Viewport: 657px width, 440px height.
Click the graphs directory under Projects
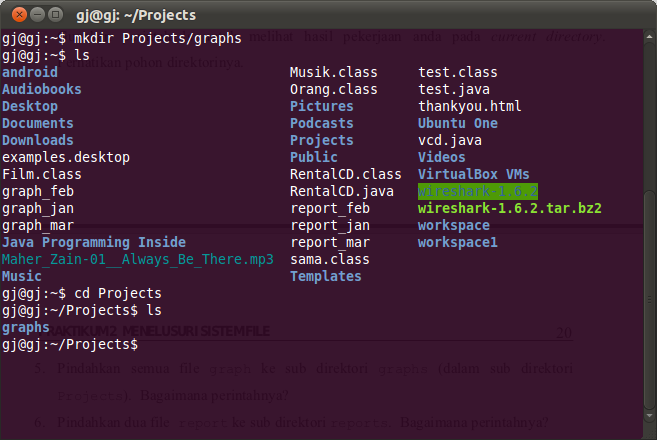click(x=26, y=328)
